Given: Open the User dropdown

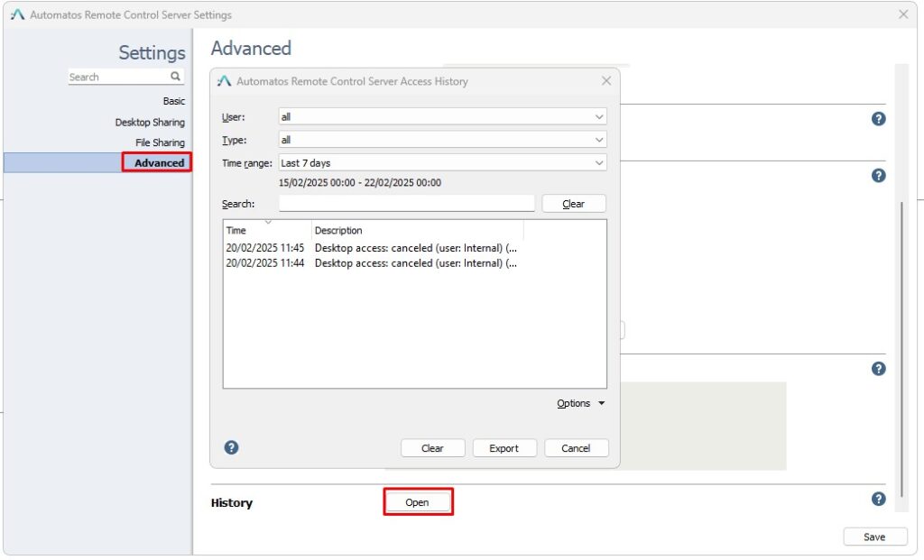Looking at the screenshot, I should [x=597, y=116].
